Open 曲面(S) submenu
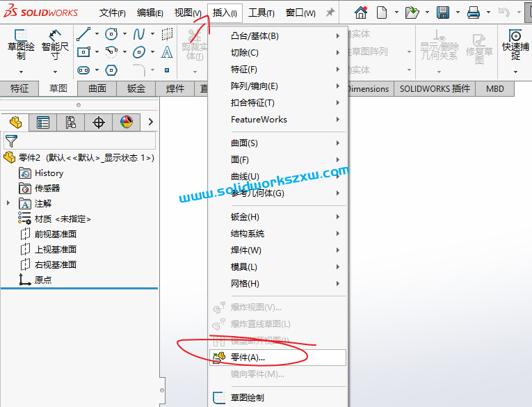 [x=277, y=143]
